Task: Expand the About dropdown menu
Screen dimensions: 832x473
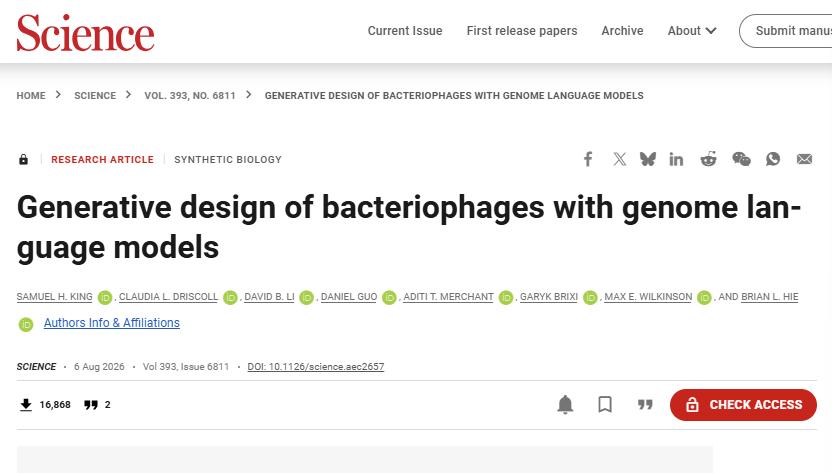Action: (x=692, y=31)
